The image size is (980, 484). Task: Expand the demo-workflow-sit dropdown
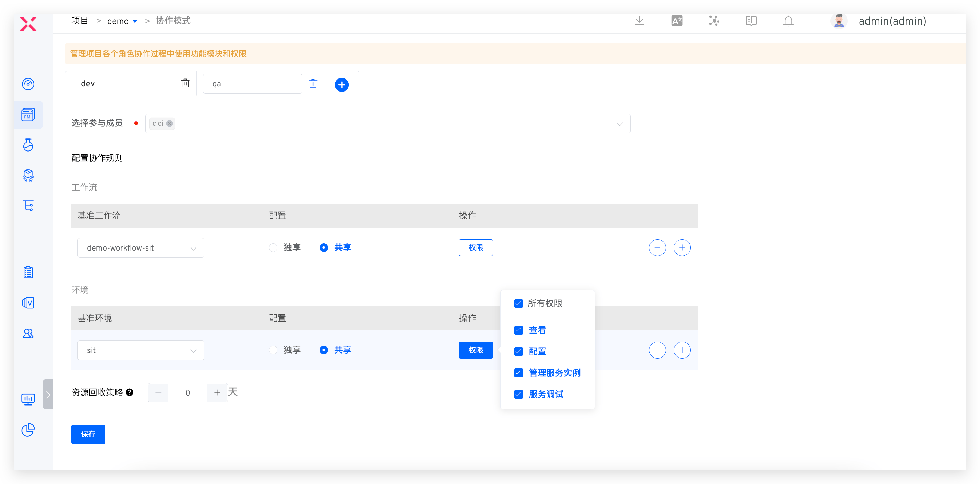coord(141,248)
